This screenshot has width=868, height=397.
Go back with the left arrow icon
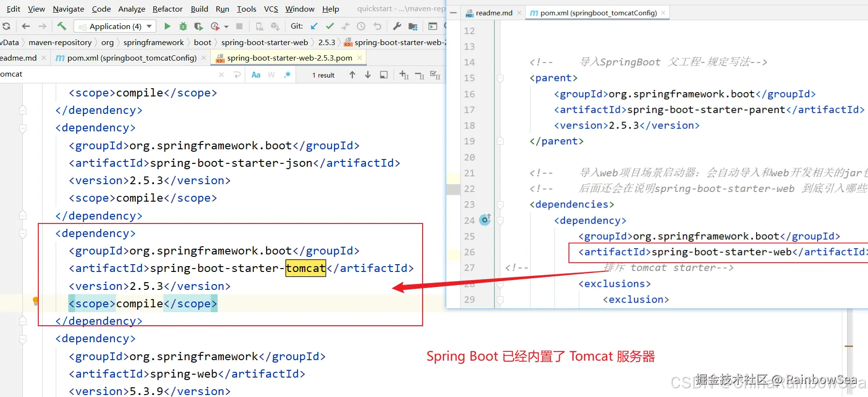26,26
